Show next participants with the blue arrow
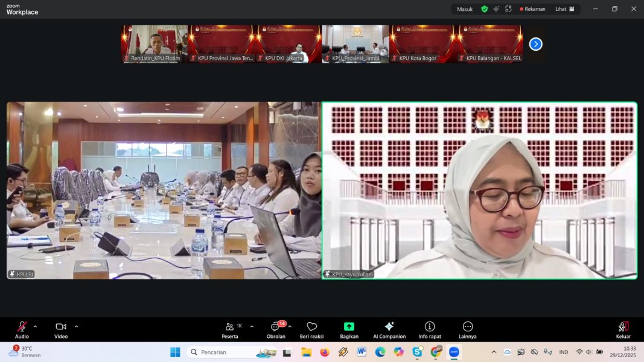The height and width of the screenshot is (362, 644). [535, 44]
